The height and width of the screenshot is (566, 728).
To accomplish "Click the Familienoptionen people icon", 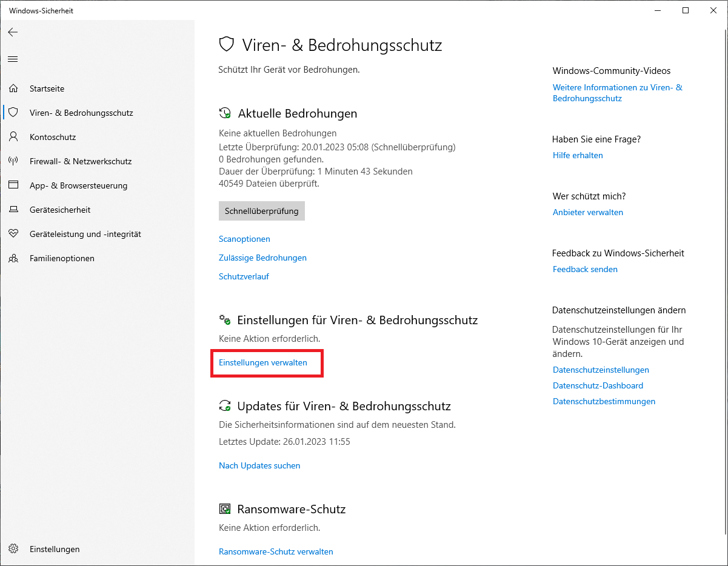I will point(13,258).
